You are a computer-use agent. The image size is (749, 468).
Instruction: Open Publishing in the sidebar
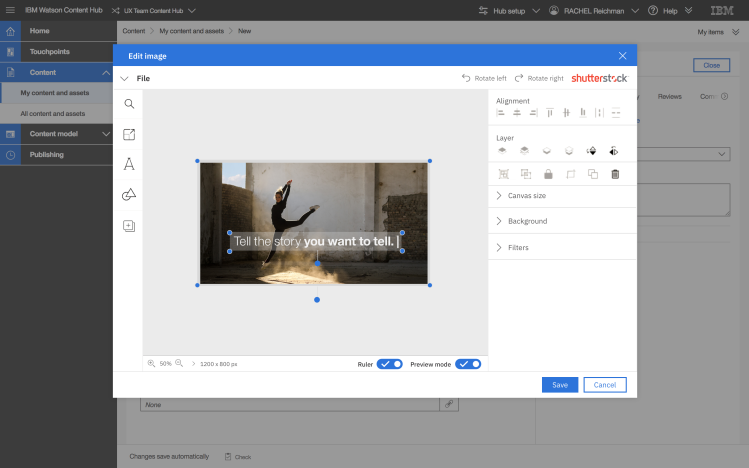tap(58, 155)
